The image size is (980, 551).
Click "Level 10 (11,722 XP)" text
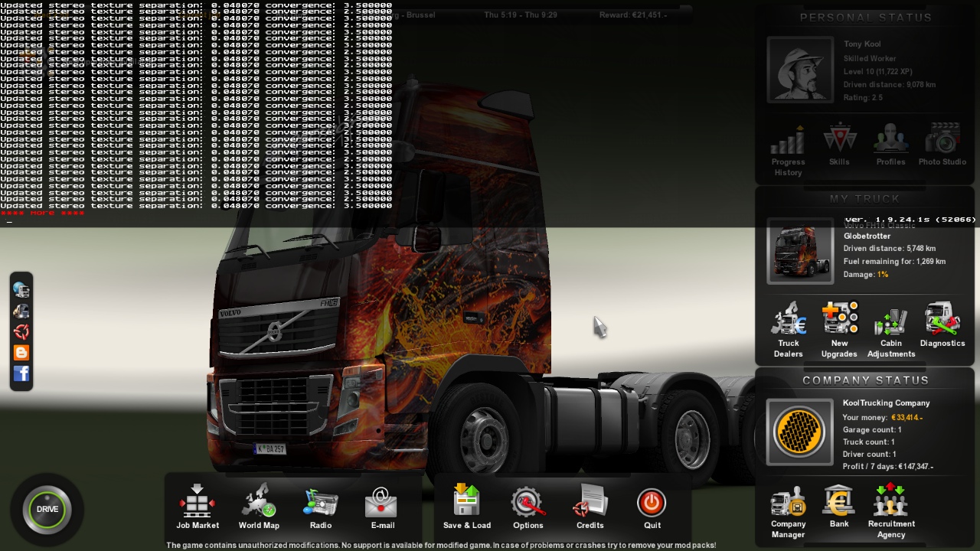pos(878,71)
